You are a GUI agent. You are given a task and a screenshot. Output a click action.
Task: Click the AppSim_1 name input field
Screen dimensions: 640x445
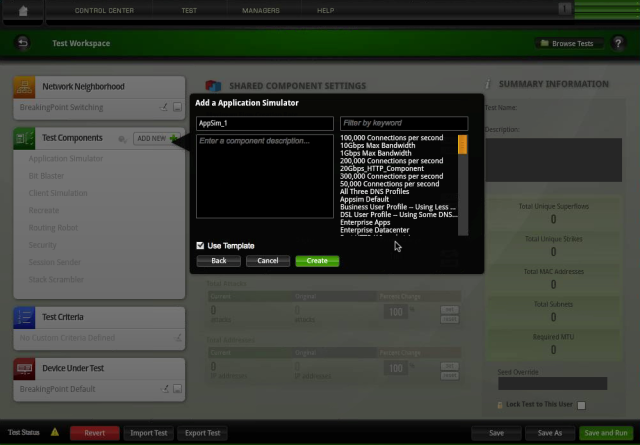(265, 123)
